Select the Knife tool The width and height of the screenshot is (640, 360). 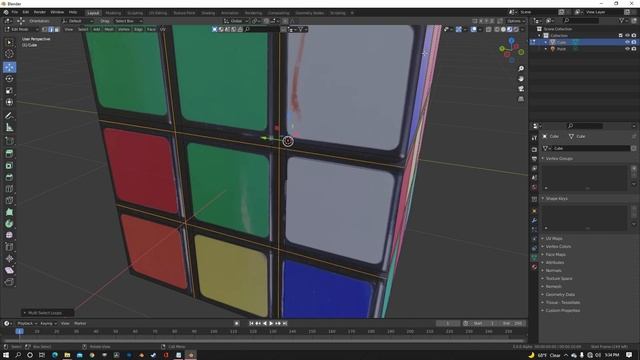tap(9, 200)
